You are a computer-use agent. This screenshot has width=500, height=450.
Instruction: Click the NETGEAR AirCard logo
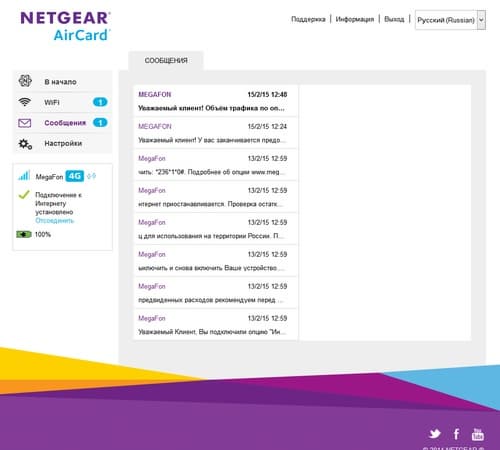65,26
